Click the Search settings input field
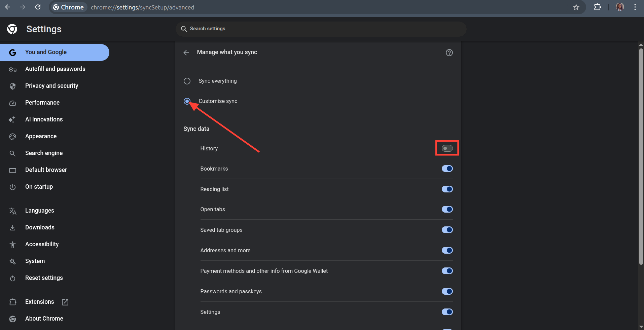 321,29
